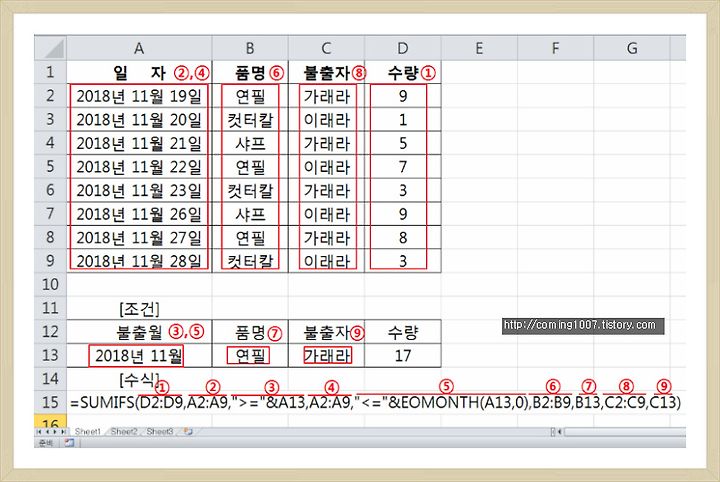The height and width of the screenshot is (482, 720).
Task: Select column B header
Action: [x=250, y=48]
